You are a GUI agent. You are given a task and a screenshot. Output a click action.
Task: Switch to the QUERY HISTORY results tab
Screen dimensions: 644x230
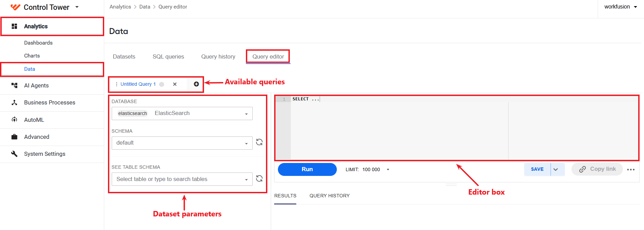point(330,196)
